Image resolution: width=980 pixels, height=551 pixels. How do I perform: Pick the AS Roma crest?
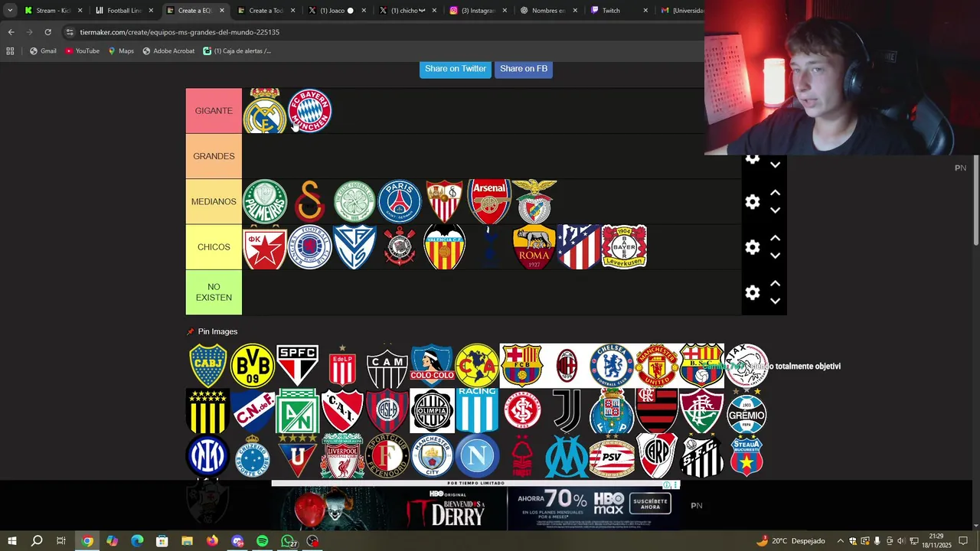tap(534, 247)
